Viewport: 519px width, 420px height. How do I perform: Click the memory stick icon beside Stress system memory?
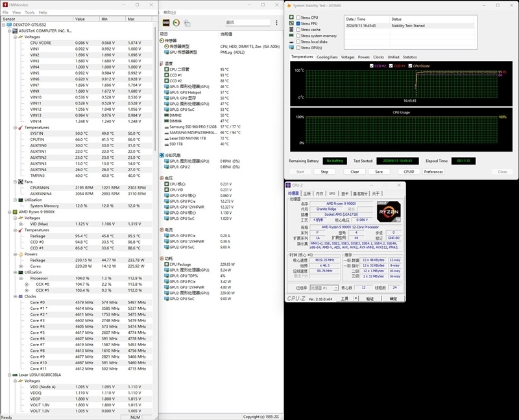pyautogui.click(x=291, y=36)
